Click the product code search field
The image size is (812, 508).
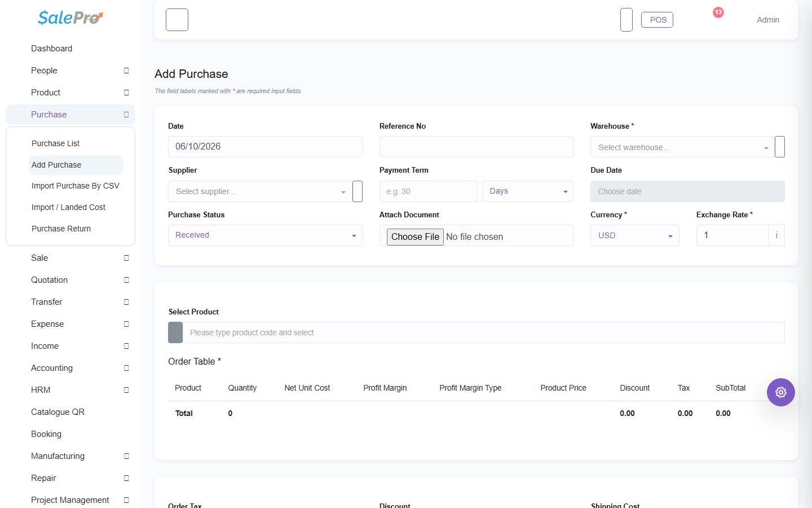point(484,332)
